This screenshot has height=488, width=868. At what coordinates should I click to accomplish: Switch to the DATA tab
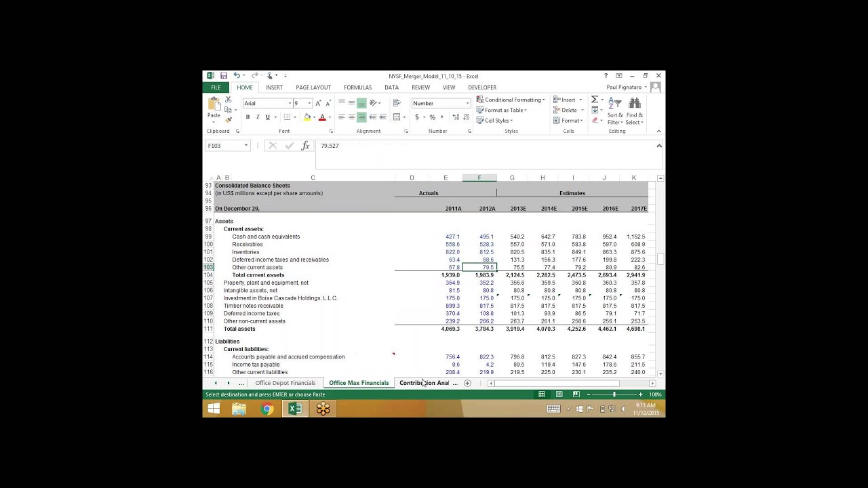coord(391,87)
